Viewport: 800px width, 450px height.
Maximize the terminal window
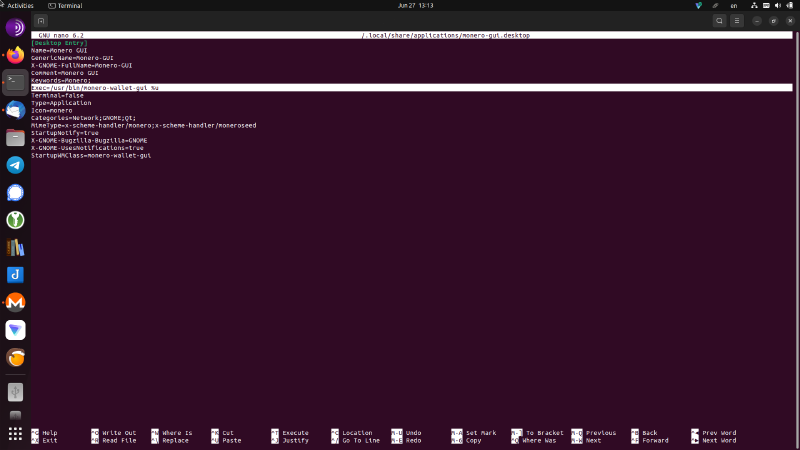pyautogui.click(x=773, y=21)
